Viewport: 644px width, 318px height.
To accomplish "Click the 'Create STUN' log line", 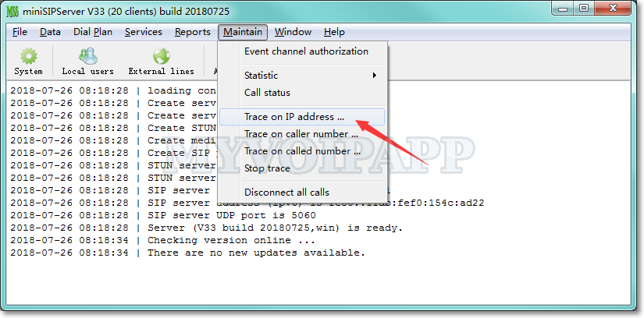I will [113, 128].
